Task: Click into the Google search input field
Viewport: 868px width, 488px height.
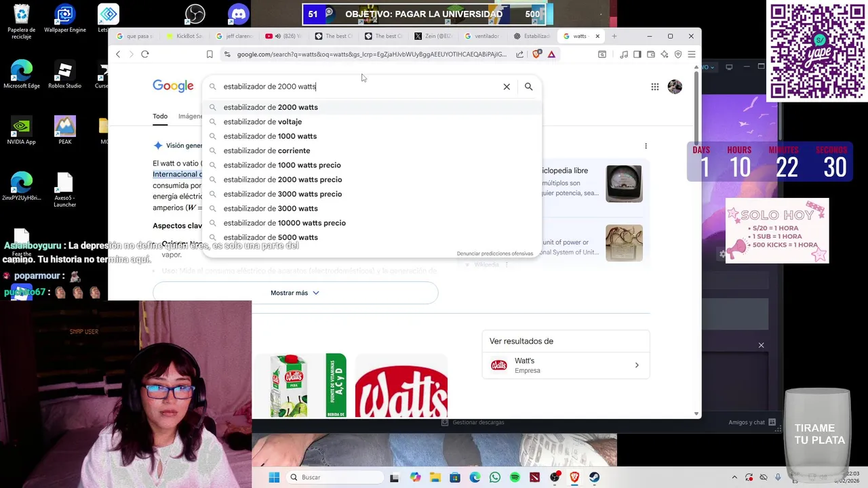Action: [x=359, y=87]
